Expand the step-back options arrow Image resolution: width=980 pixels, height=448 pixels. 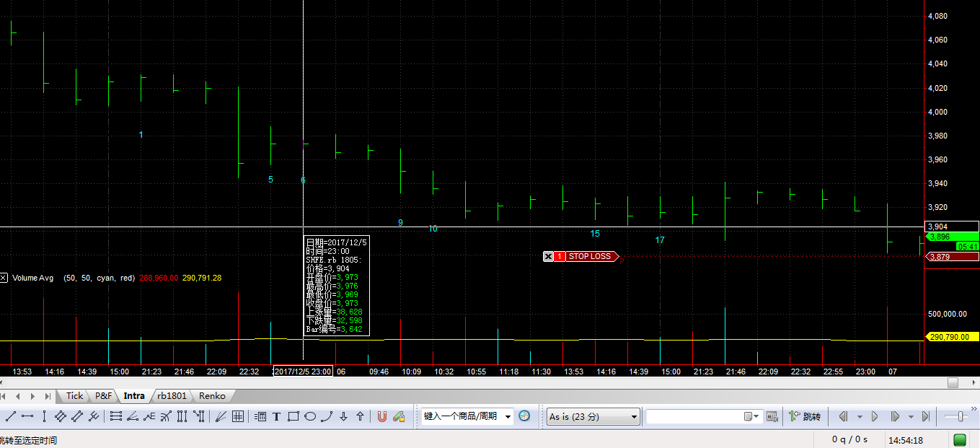(x=859, y=417)
